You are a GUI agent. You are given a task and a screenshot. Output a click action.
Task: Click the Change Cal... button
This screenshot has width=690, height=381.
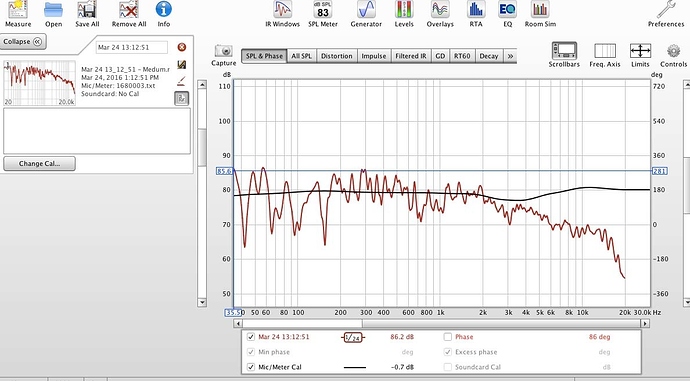(39, 164)
